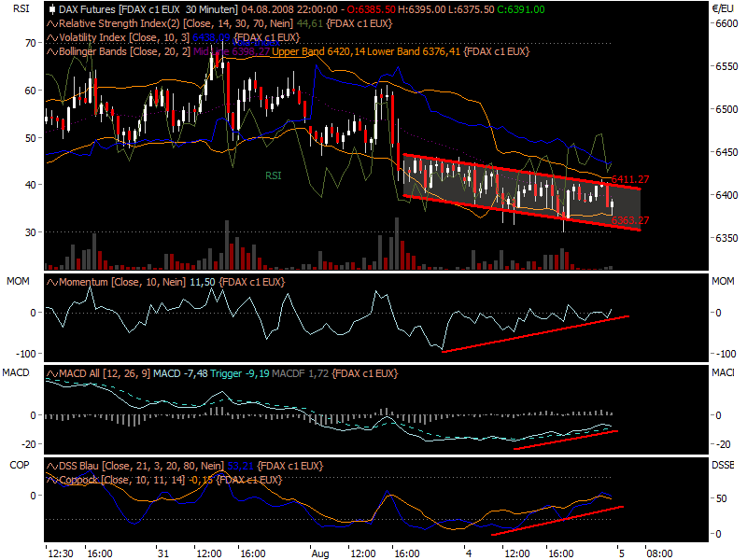This screenshot has width=747, height=560.
Task: Click the 12:30 marker on the time axis
Action: (x=61, y=553)
